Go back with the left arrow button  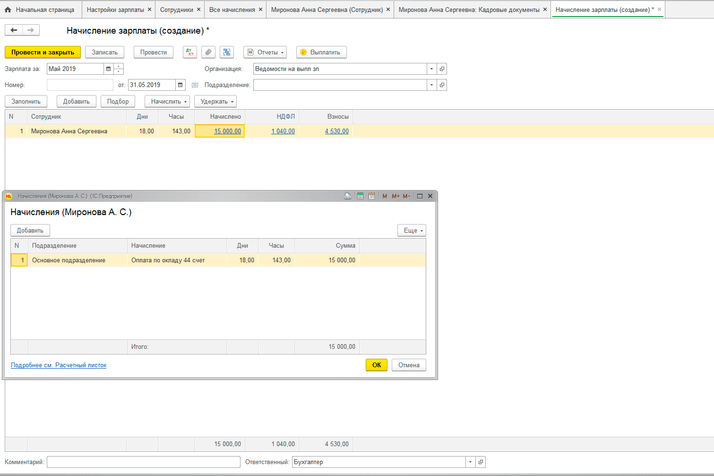tap(14, 30)
